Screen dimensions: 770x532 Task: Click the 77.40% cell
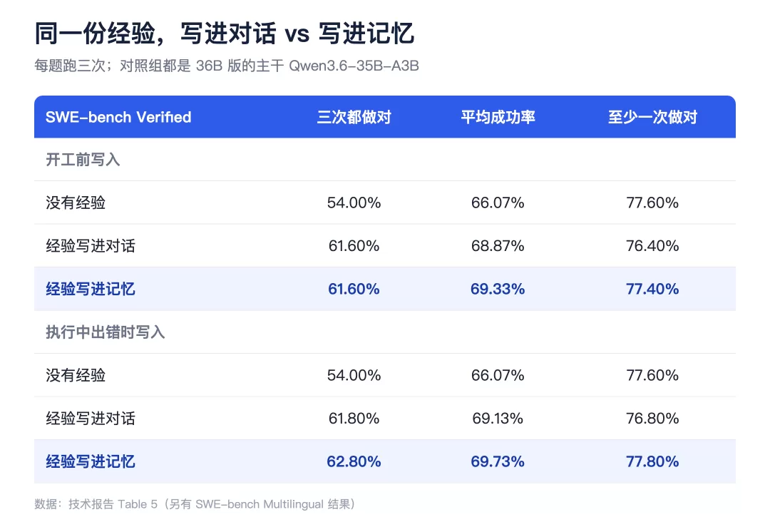pos(652,289)
